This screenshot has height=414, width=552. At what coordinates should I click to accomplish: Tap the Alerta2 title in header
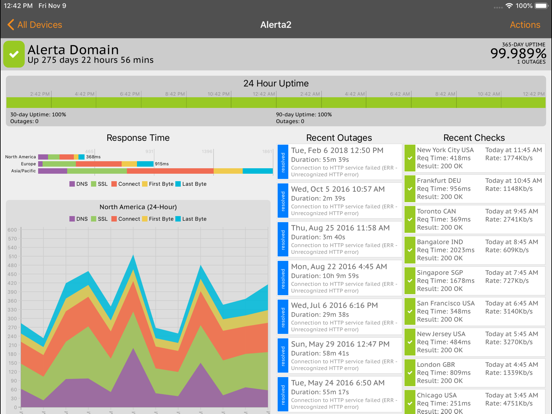point(276,25)
